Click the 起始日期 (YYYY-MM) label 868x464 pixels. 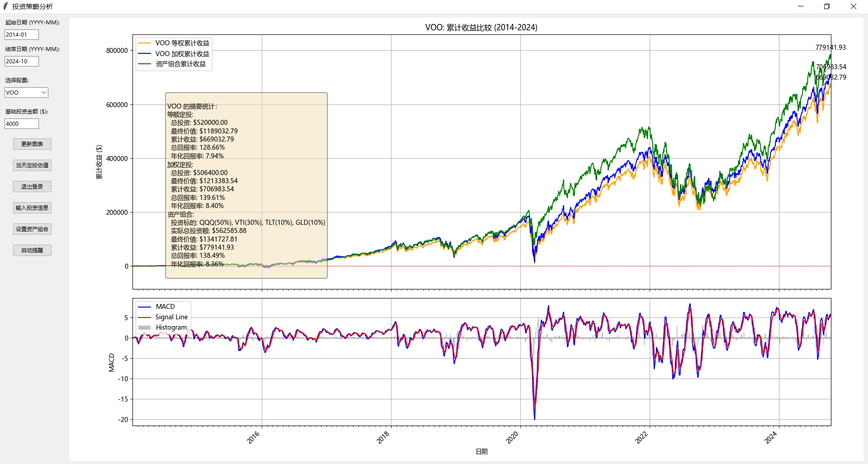33,22
